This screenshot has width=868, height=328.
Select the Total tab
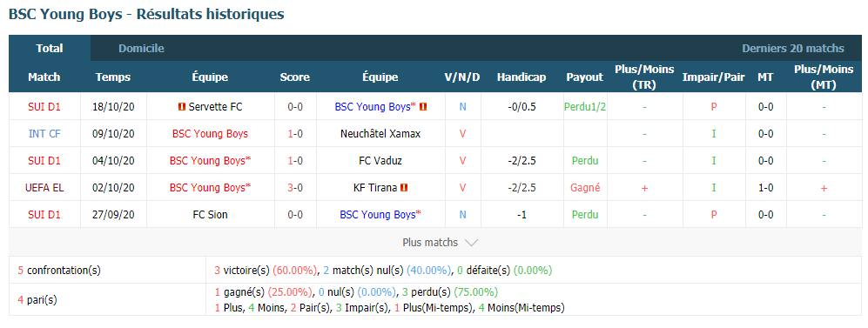pyautogui.click(x=50, y=48)
